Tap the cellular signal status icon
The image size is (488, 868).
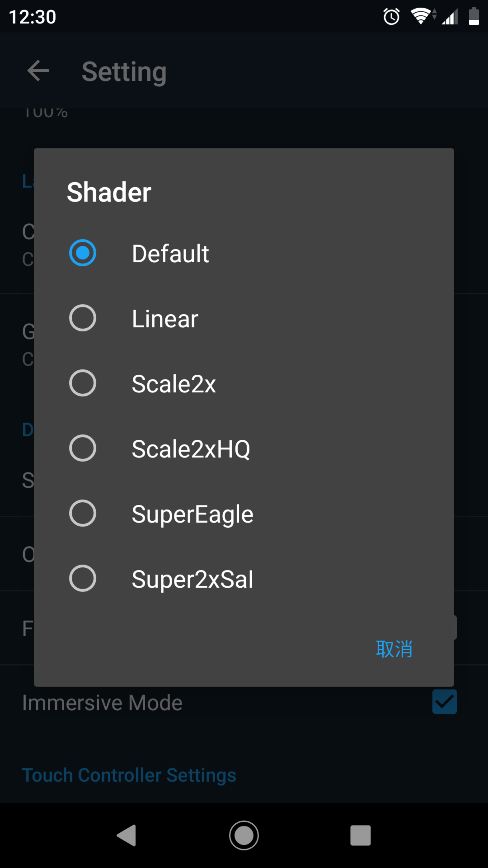450,17
